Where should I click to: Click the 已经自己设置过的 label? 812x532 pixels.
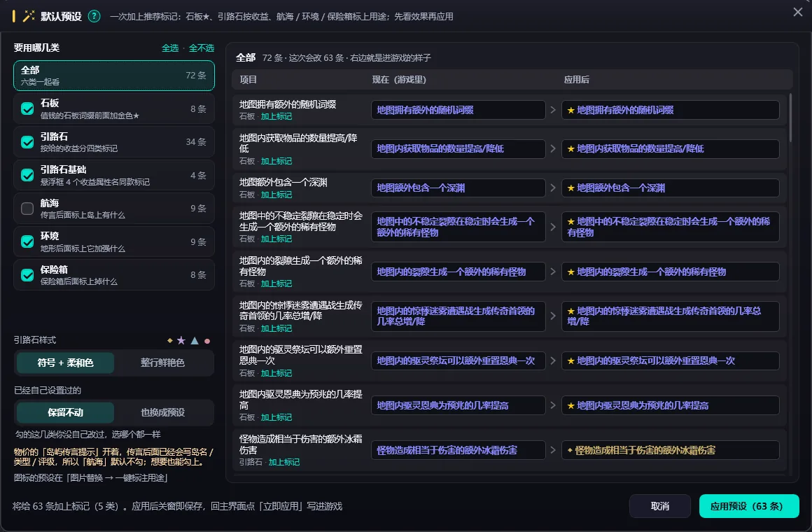point(48,390)
